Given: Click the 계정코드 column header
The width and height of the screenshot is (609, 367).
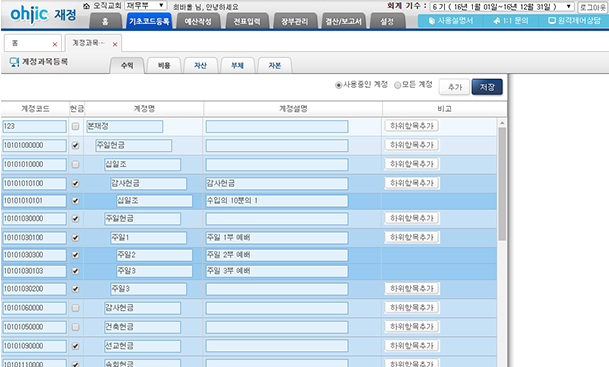Looking at the screenshot, I should (35, 109).
